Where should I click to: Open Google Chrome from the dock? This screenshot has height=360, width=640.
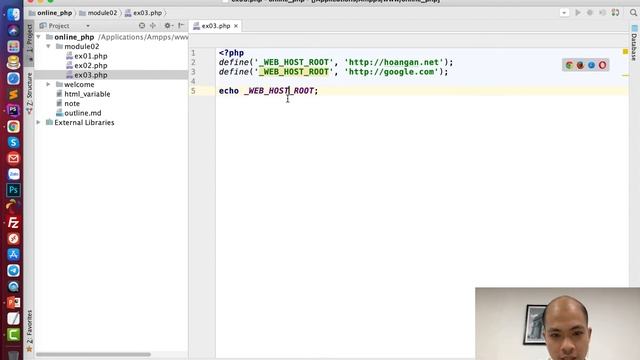[13, 127]
